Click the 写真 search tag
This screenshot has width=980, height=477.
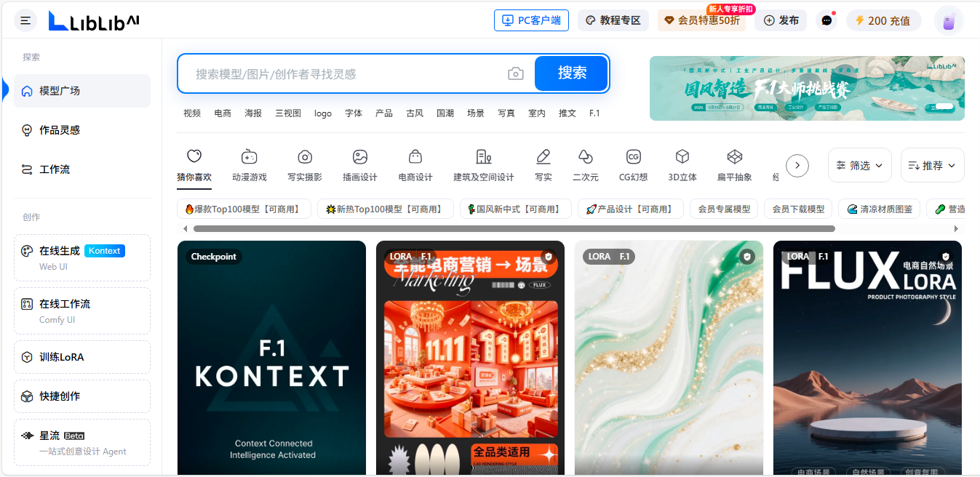pyautogui.click(x=506, y=113)
